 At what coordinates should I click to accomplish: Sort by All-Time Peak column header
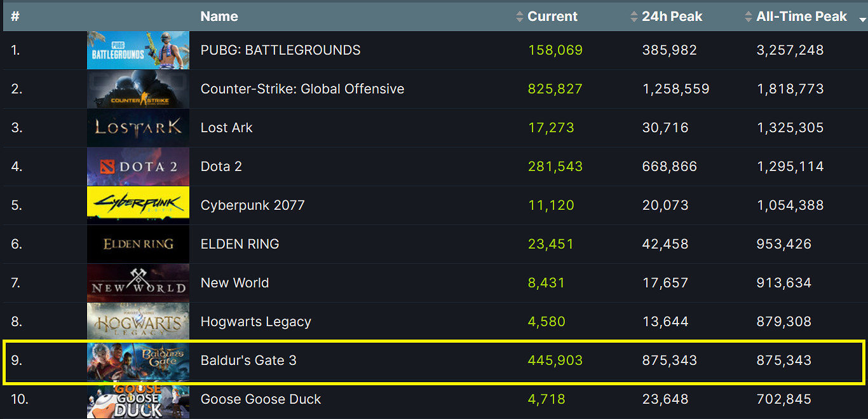tap(801, 17)
